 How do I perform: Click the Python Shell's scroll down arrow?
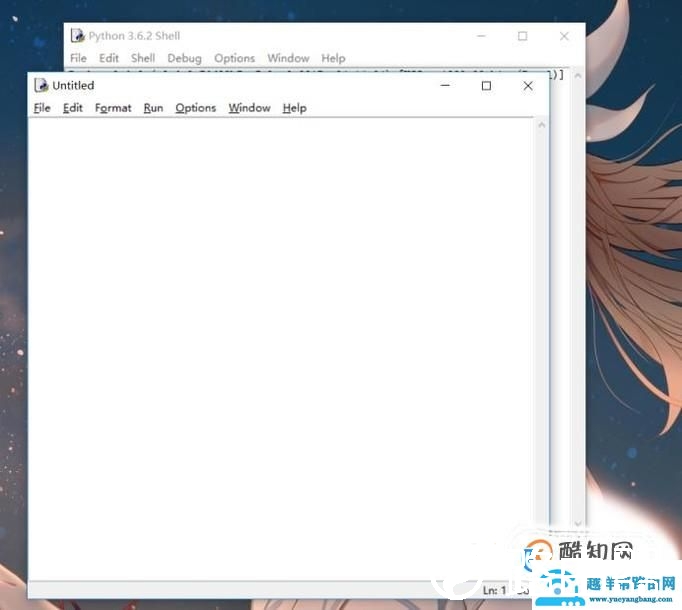click(x=578, y=523)
